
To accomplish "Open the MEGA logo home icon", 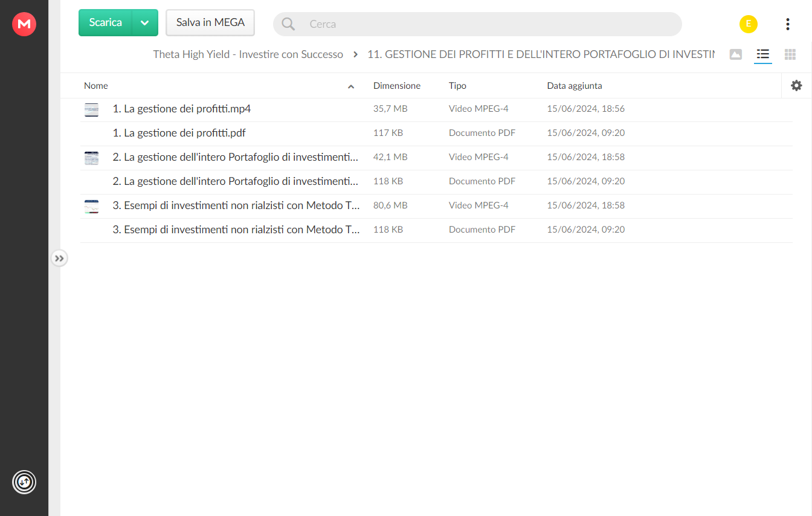I will click(24, 24).
